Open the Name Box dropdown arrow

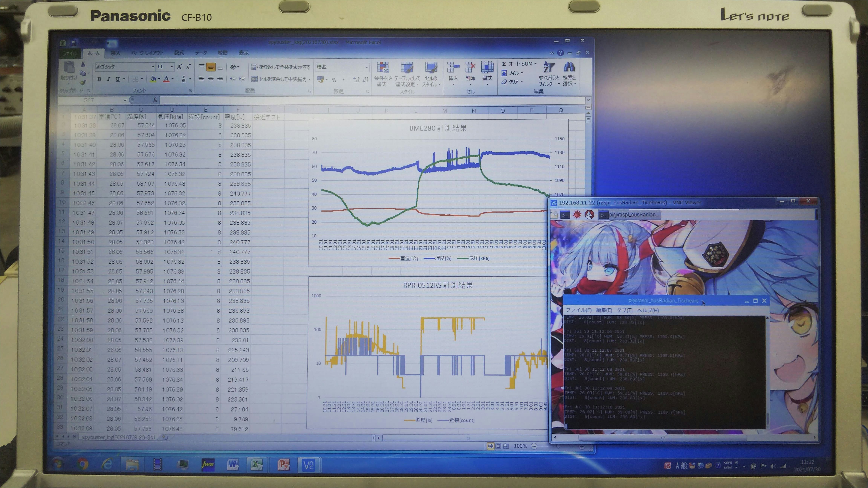(125, 100)
